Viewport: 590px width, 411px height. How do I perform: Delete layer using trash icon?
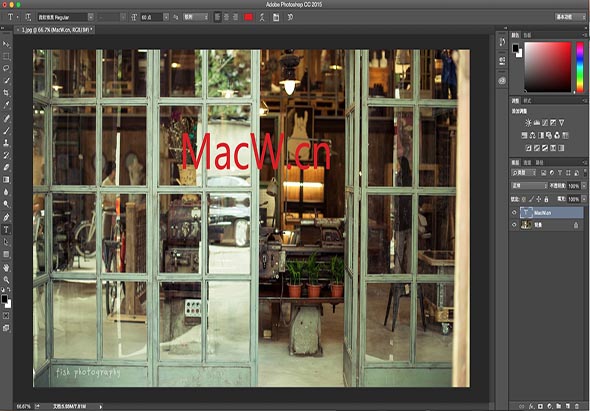tap(577, 406)
